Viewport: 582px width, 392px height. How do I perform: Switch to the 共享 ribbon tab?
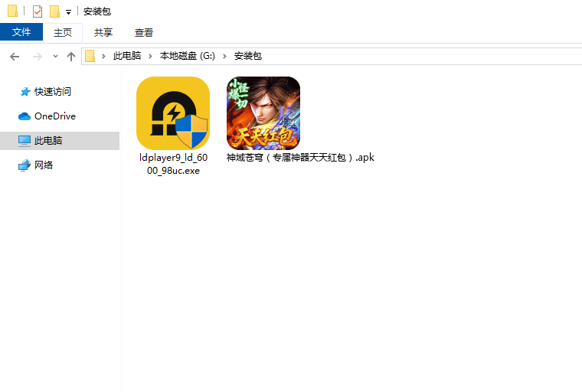(x=103, y=32)
